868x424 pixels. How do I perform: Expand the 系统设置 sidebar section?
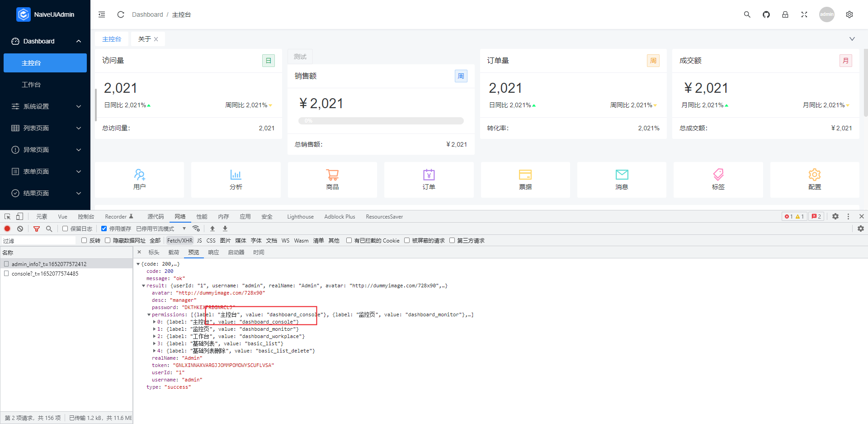coord(45,106)
